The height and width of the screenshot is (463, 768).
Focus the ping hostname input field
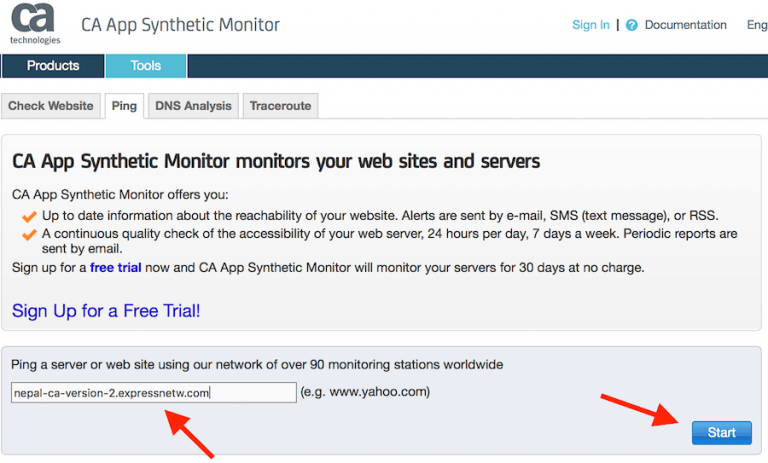(154, 392)
